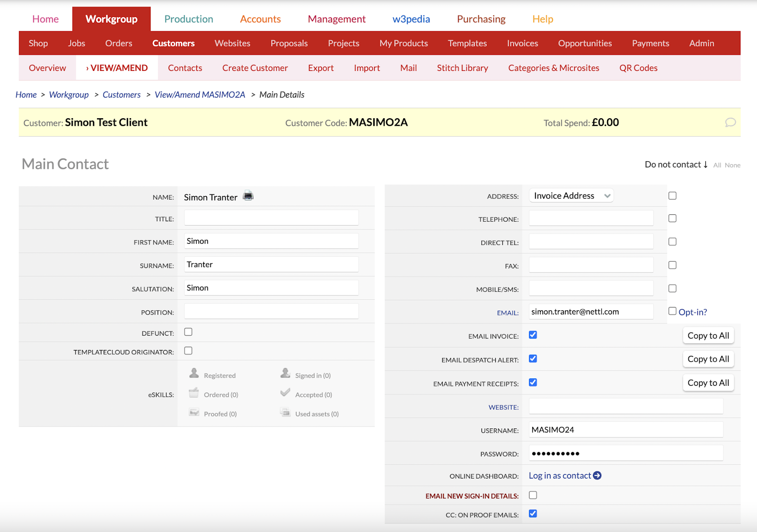The height and width of the screenshot is (532, 757).
Task: Click Copy to All for Email Despatch Alert
Action: pyautogui.click(x=708, y=359)
